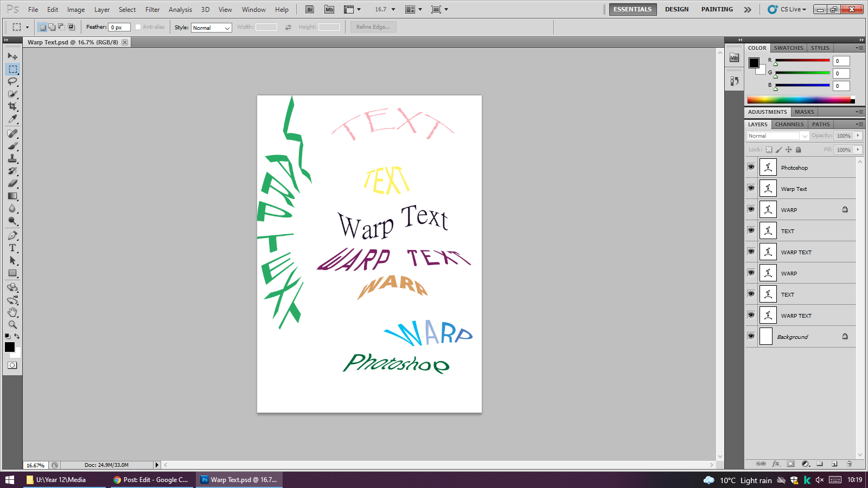Select the Spot Healing Brush tool

pos(12,133)
